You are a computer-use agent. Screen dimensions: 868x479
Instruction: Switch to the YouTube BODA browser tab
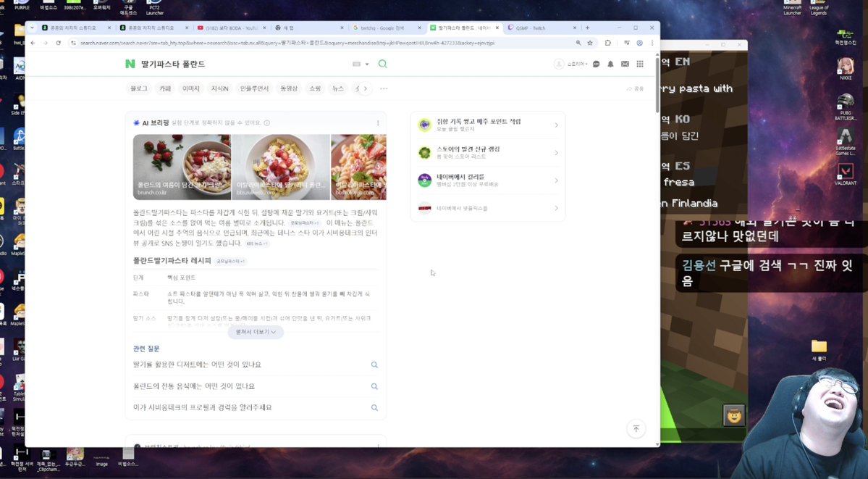coord(232,28)
